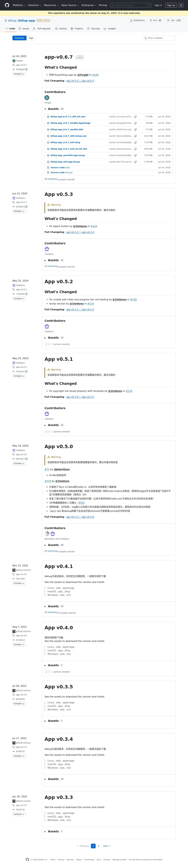Viewport: 188px width, 868px height.
Task: Open Compare dropdown for app-v0.4.1
Action: 19,583
